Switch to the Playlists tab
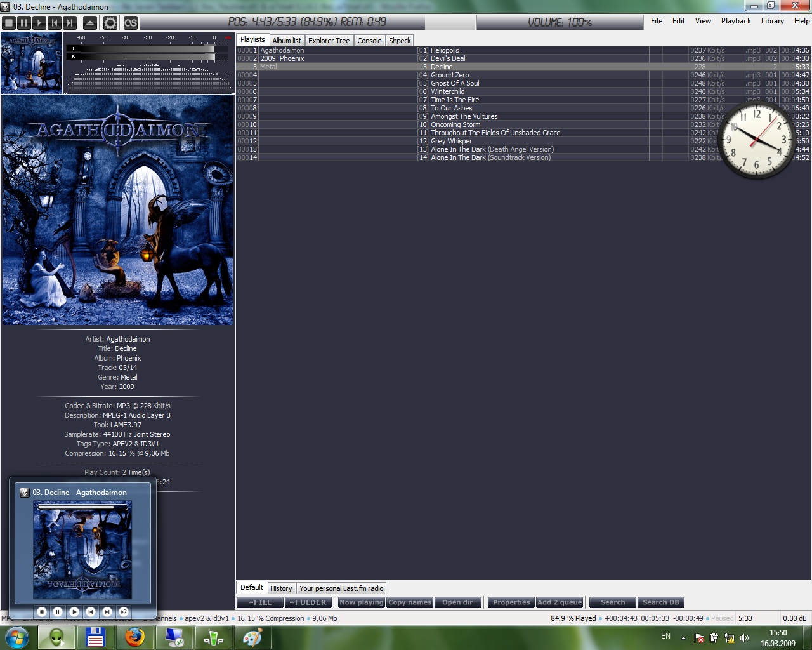 pyautogui.click(x=252, y=39)
